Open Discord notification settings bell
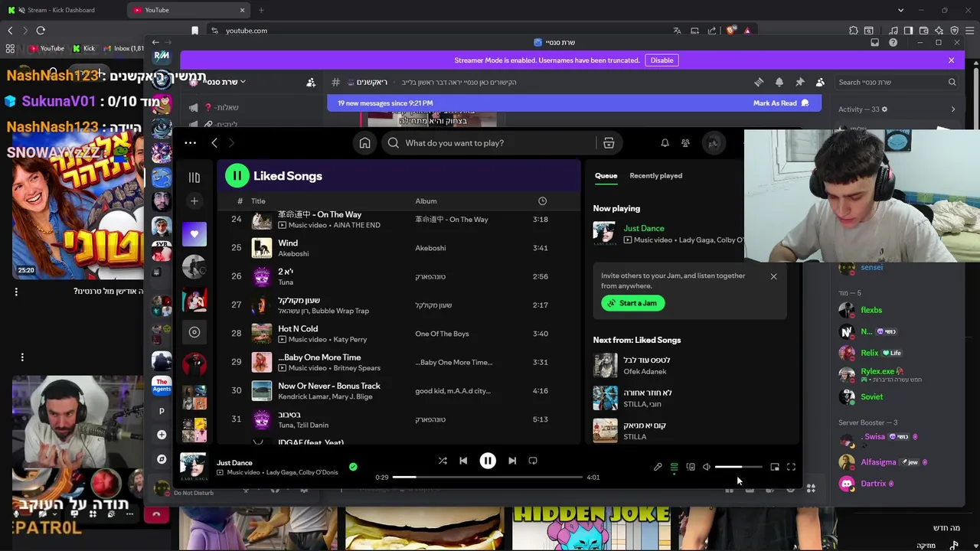Image resolution: width=980 pixels, height=551 pixels. (779, 82)
